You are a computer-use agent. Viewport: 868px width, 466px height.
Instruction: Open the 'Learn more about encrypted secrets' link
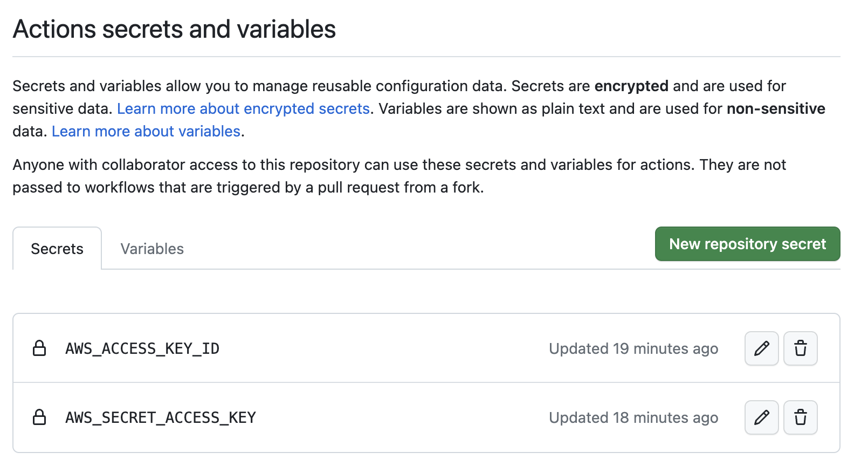pos(243,108)
